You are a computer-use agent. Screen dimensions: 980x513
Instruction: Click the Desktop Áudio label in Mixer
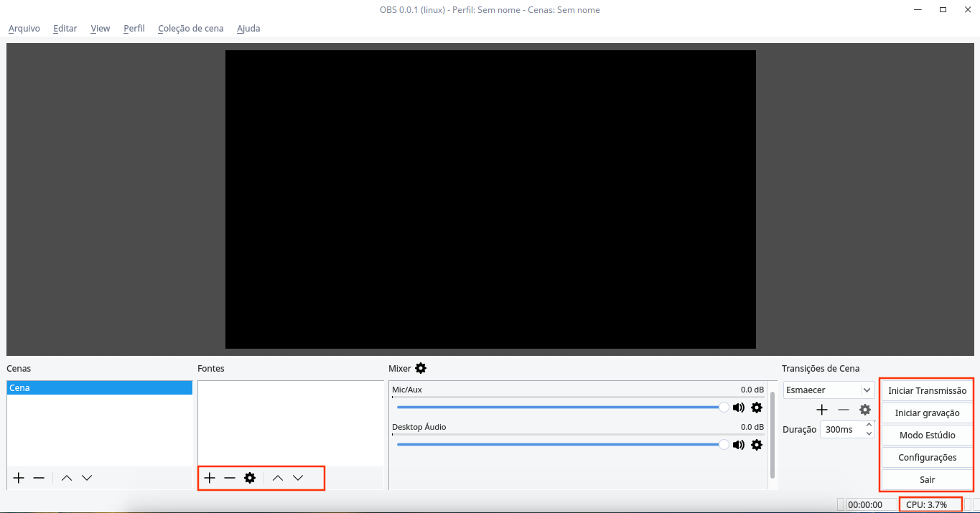(x=419, y=427)
